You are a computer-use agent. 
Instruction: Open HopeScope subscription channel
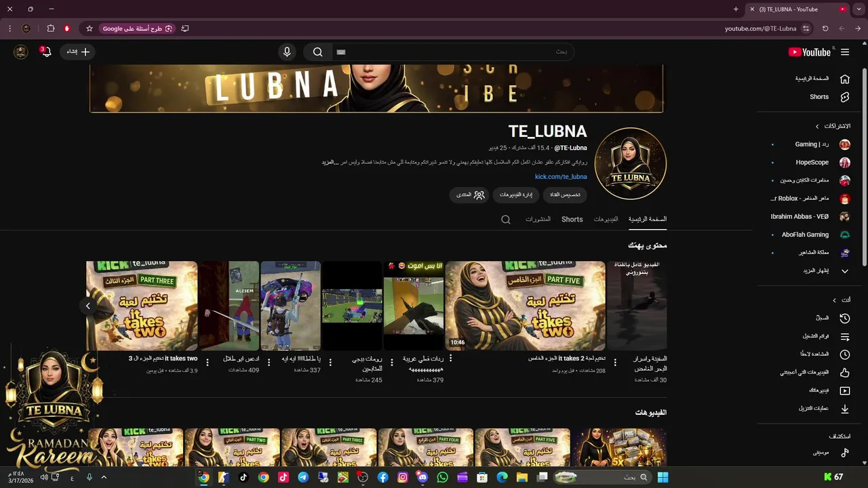click(x=811, y=163)
